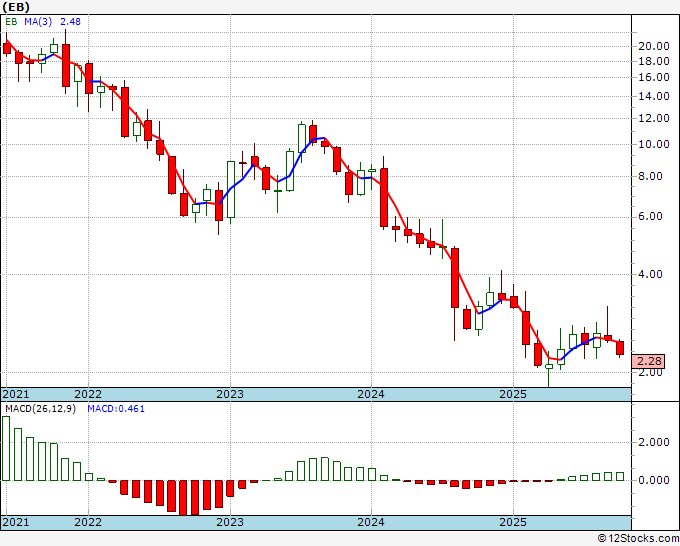Click the (EB) ticker title
Viewport: 680px width, 546px height.
point(16,7)
